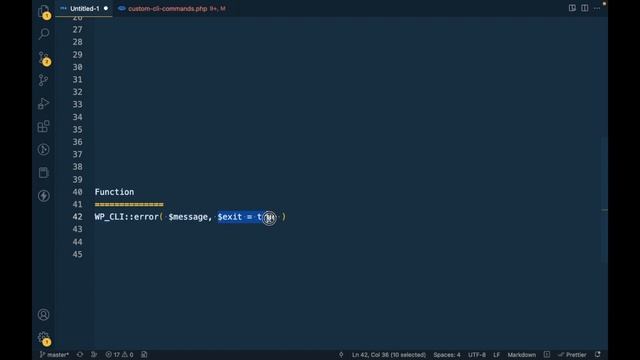Click the Function text on line 40
The width and height of the screenshot is (640, 360).
[114, 192]
